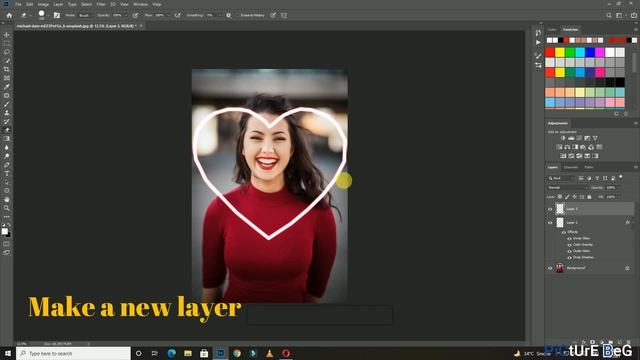Add an Invert adjustment
Image resolution: width=640 pixels, height=360 pixels.
[563, 156]
